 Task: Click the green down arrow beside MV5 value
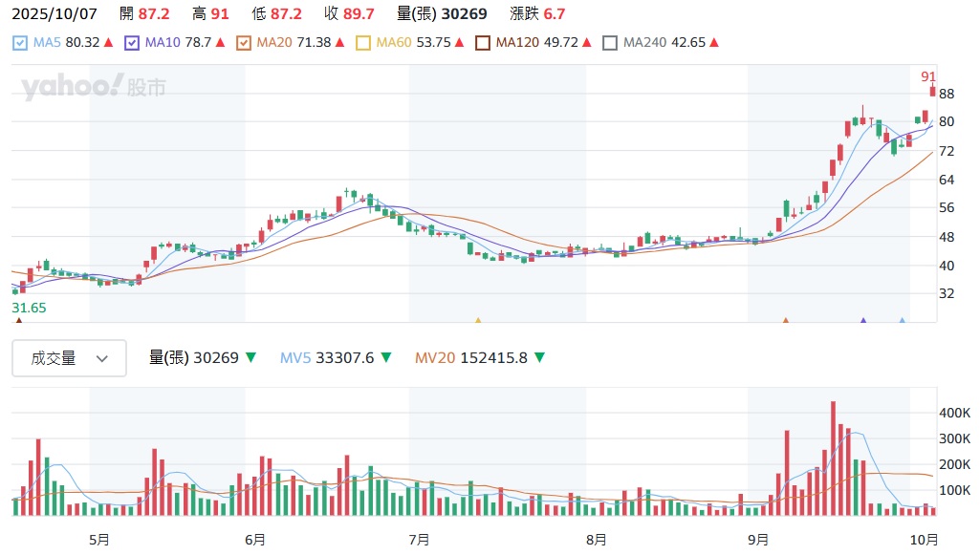[x=386, y=358]
